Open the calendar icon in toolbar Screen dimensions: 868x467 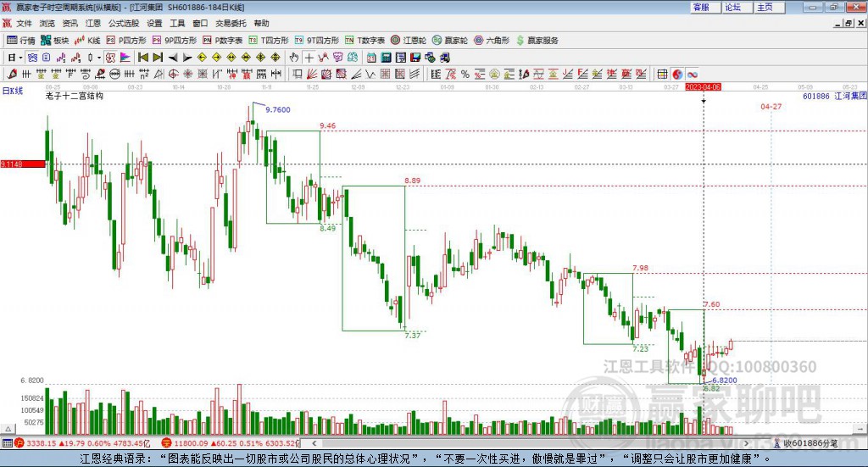pyautogui.click(x=371, y=58)
